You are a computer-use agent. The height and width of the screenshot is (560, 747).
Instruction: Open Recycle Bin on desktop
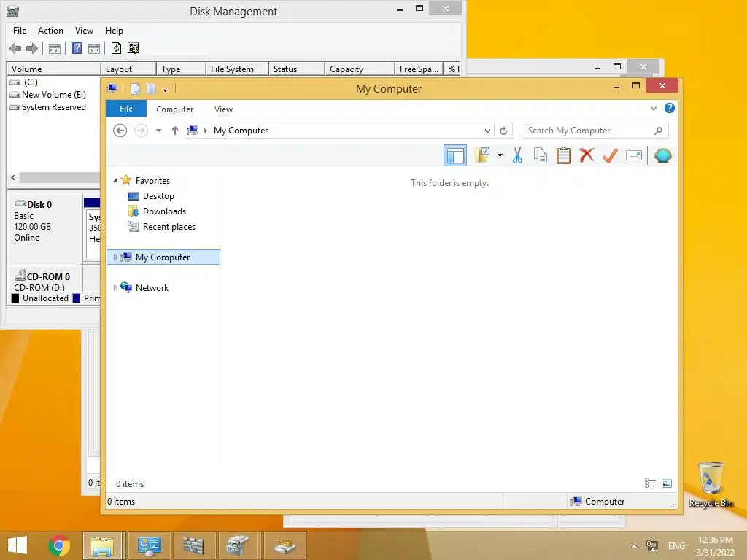(x=711, y=485)
